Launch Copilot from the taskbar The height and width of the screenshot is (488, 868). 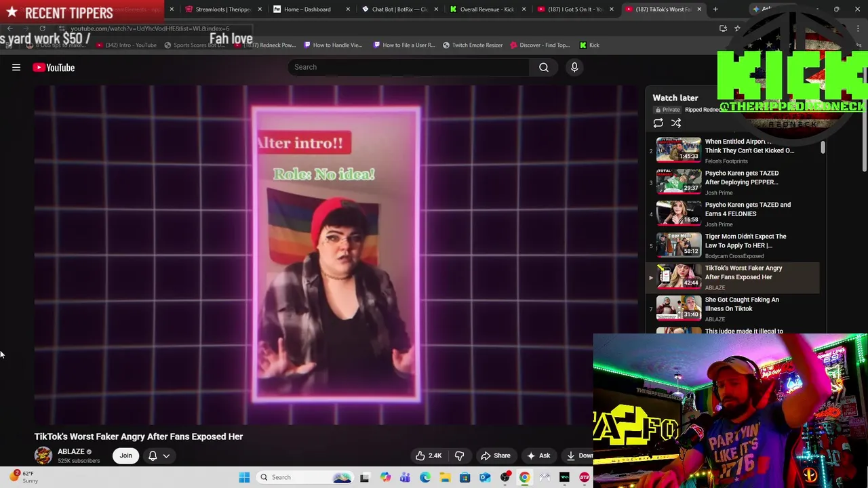(385, 478)
